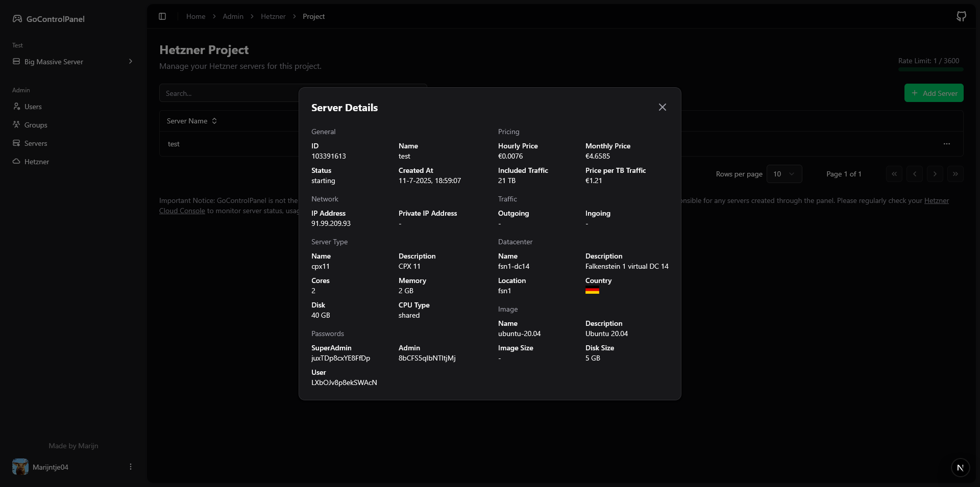The image size is (980, 487).
Task: Click Server Details dialog title
Action: point(345,108)
